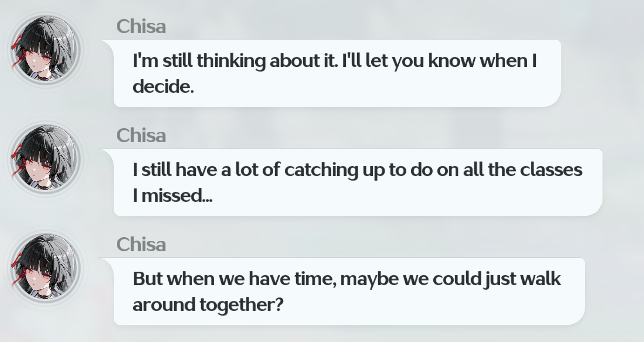Click the "I missed..." text line
Viewport: 644px width, 342px height.
172,195
